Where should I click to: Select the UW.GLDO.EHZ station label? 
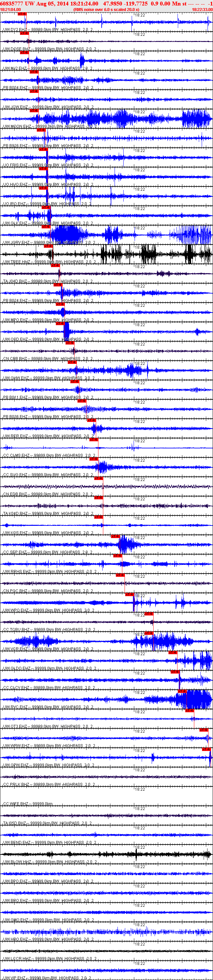click(17, 669)
